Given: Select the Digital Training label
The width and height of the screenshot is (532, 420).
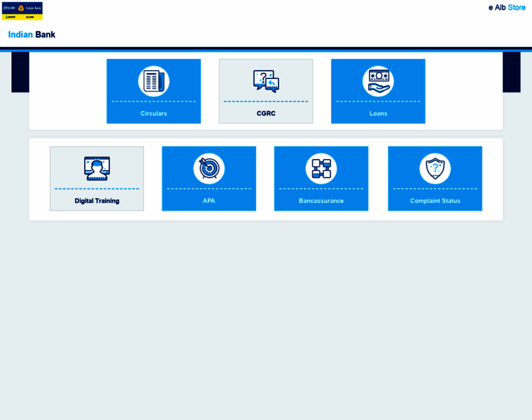Looking at the screenshot, I should tap(97, 201).
